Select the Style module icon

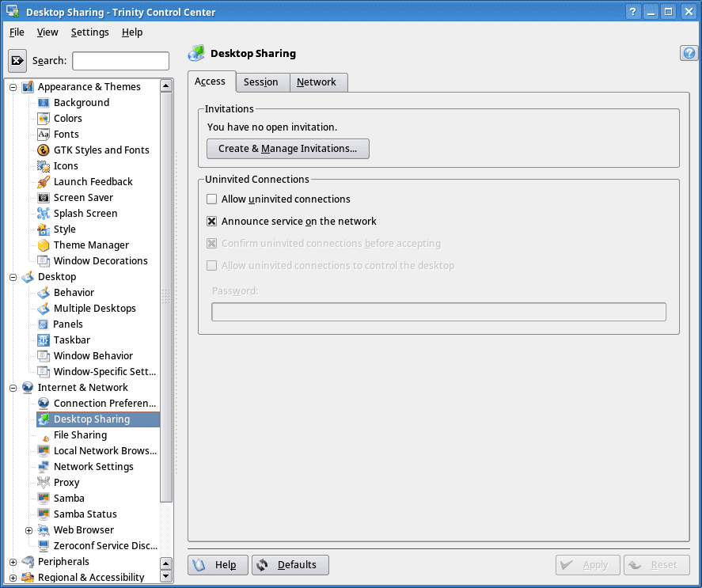(x=44, y=230)
